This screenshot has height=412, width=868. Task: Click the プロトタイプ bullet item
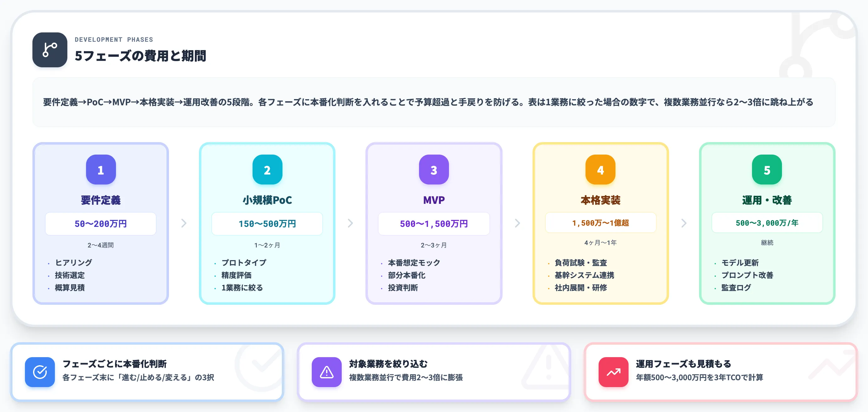[244, 262]
